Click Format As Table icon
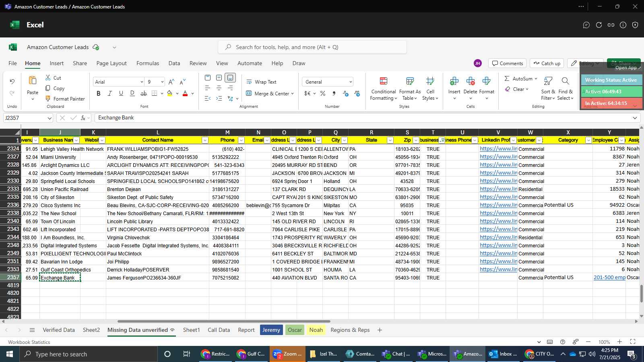 410,81
